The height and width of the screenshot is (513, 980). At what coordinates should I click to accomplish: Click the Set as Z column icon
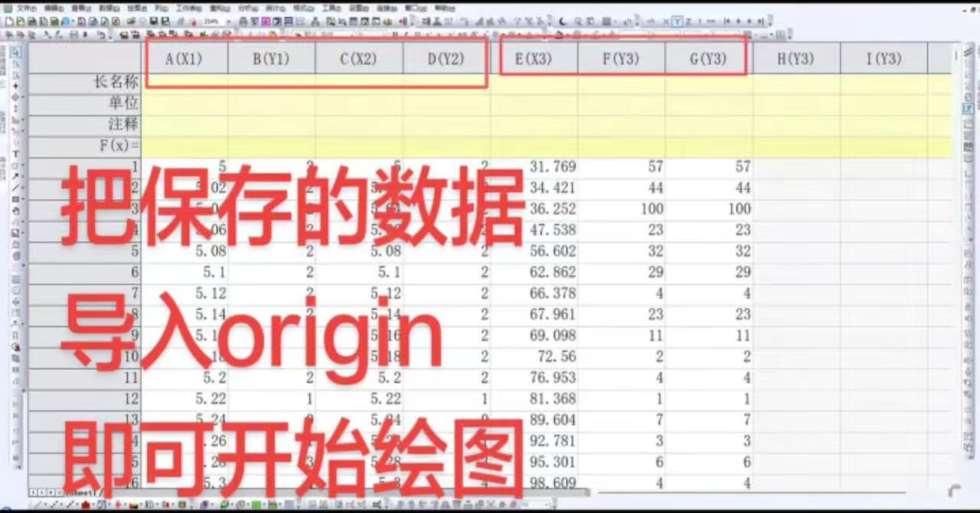coord(688,21)
